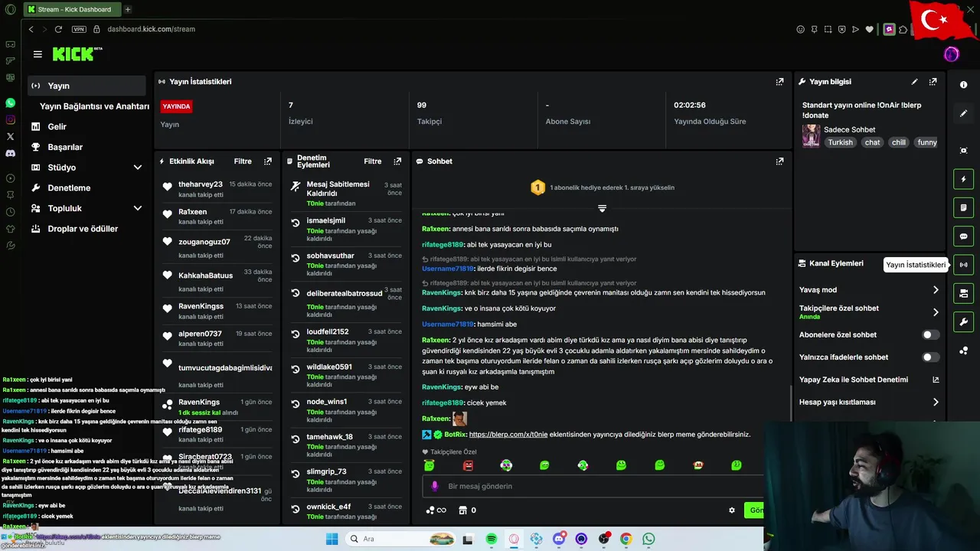The image size is (980, 551).
Task: Open Spotify from the taskbar
Action: point(492,540)
